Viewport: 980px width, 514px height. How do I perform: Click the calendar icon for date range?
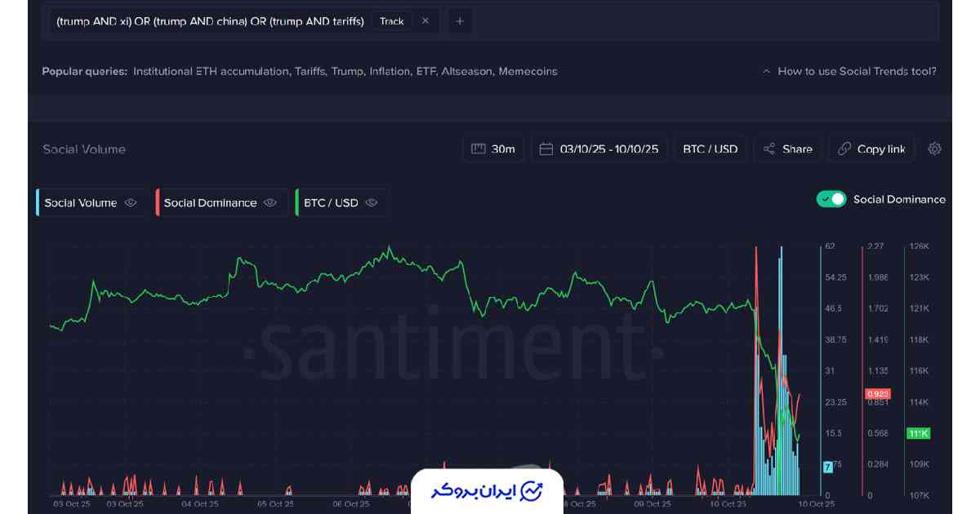tap(546, 149)
